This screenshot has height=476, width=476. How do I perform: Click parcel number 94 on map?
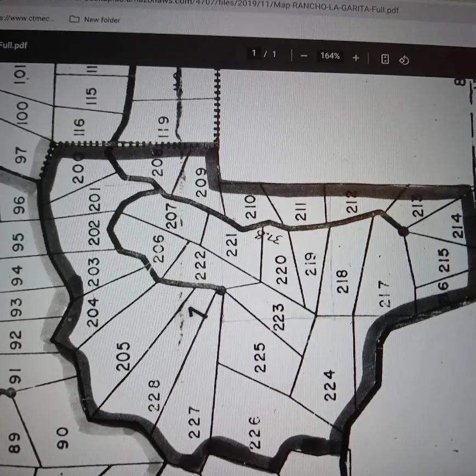tap(17, 276)
